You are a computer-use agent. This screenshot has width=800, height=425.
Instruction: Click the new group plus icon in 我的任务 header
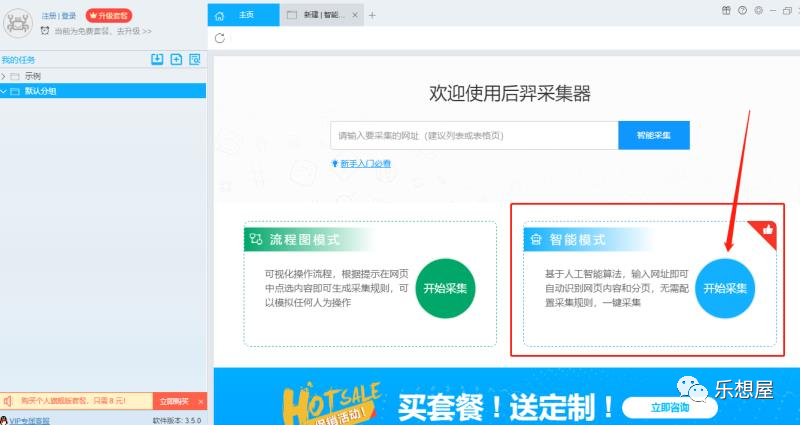point(176,59)
